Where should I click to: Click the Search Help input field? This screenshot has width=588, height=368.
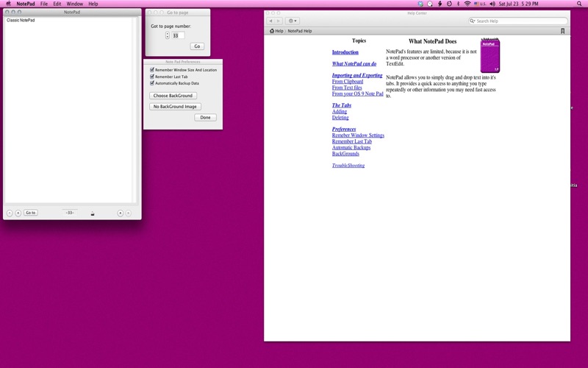point(518,21)
